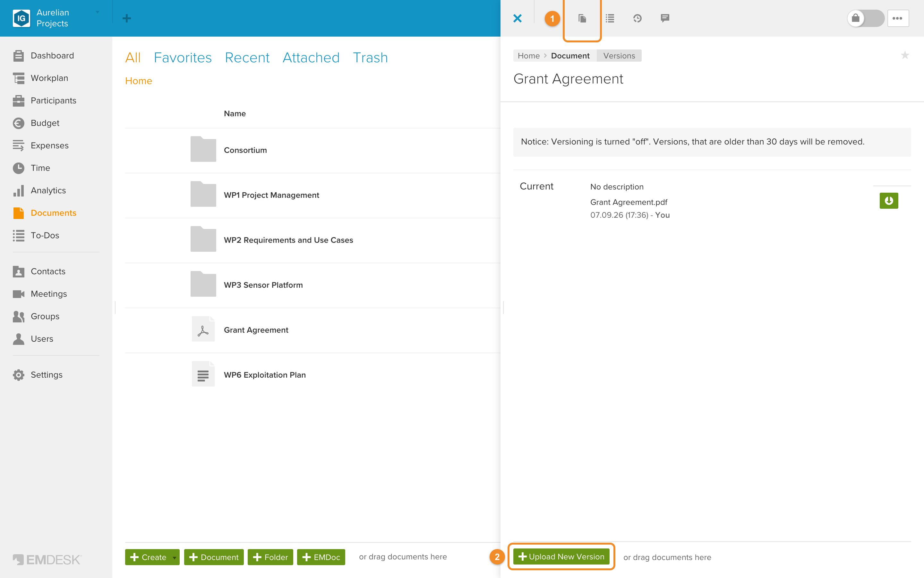Expand the Create button dropdown arrow
This screenshot has width=924, height=578.
click(175, 557)
